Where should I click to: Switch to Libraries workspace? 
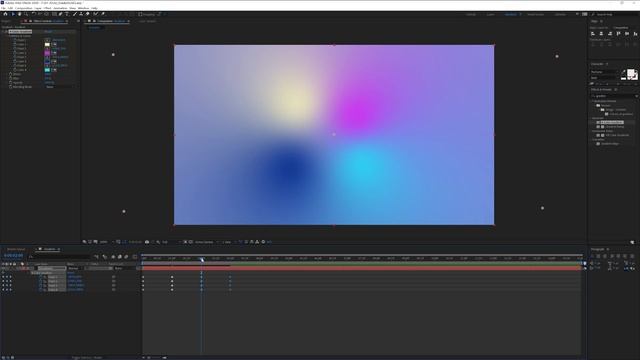tap(560, 14)
